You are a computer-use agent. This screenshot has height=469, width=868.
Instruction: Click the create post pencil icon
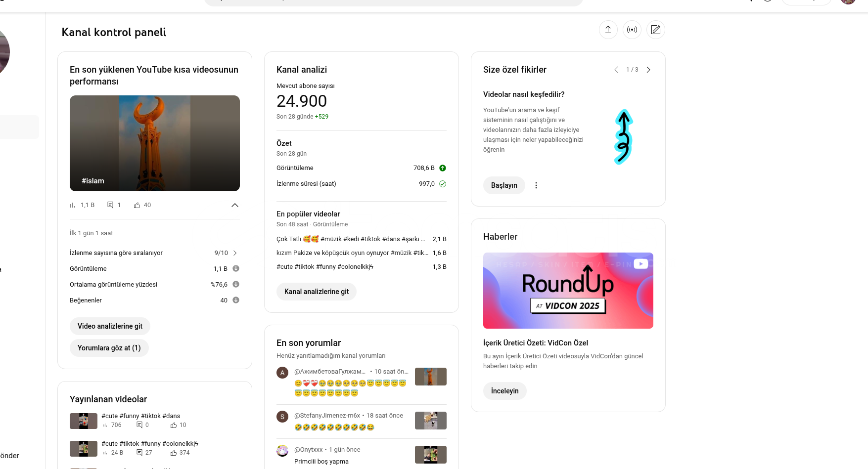click(655, 30)
